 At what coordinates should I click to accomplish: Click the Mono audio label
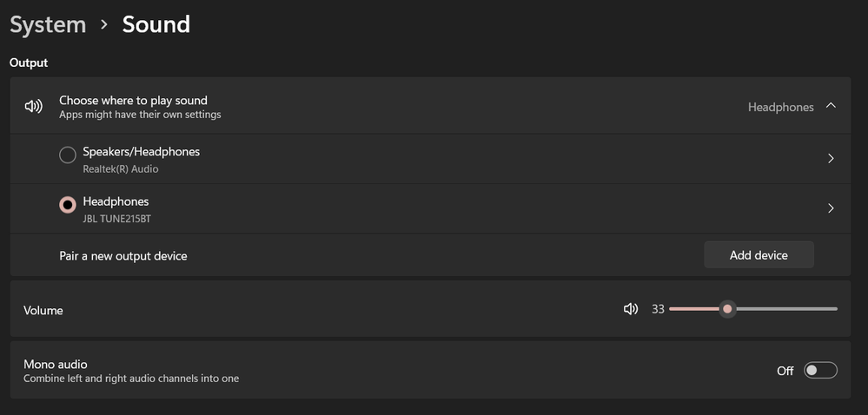click(56, 364)
